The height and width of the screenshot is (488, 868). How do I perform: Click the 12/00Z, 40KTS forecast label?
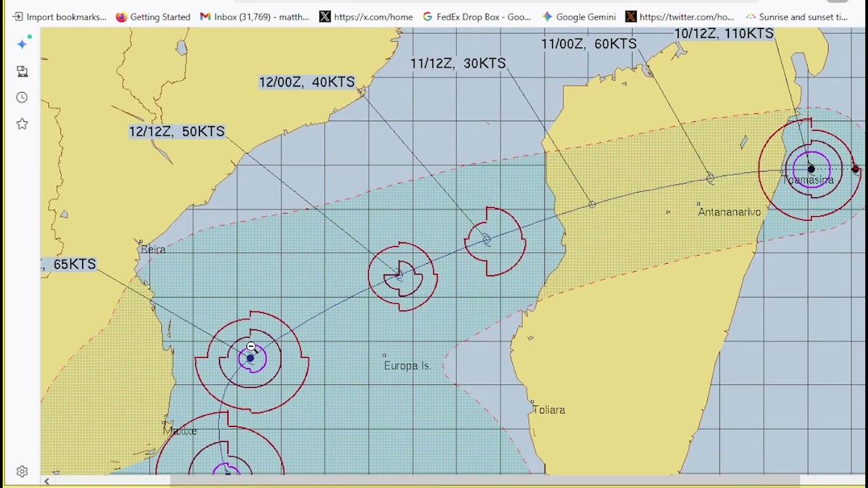pos(307,82)
